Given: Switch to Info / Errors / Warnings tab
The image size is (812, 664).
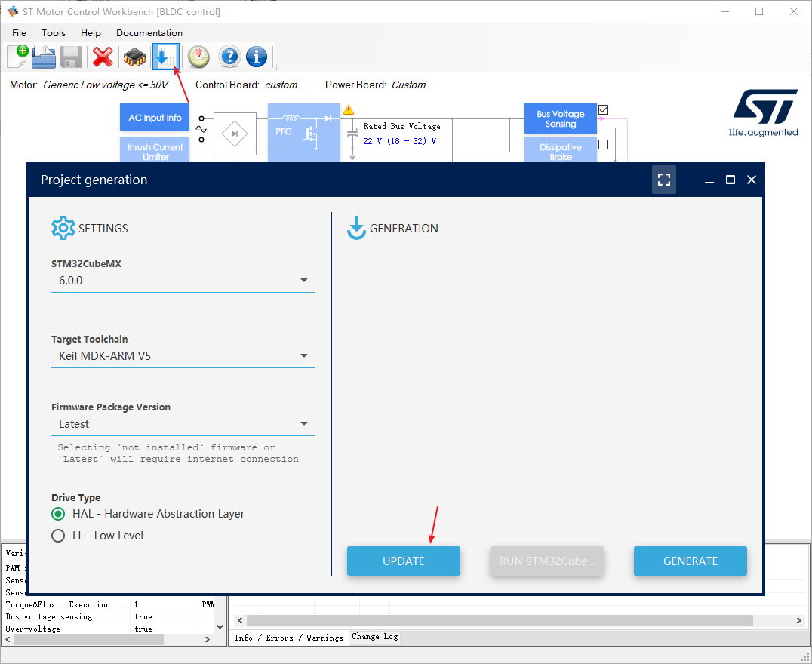Looking at the screenshot, I should (288, 638).
